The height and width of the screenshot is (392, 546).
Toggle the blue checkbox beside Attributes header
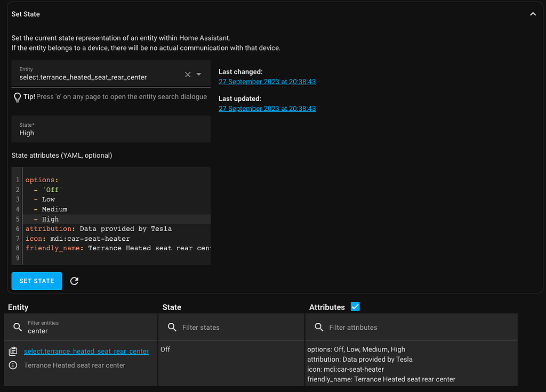point(355,307)
